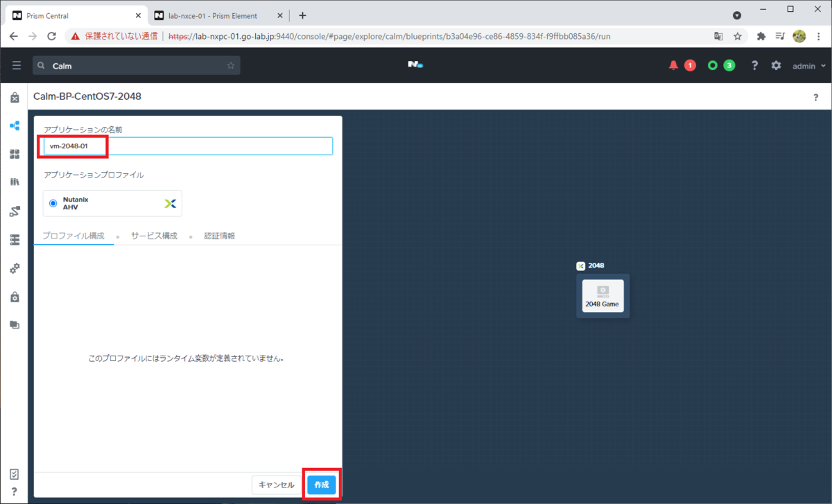Viewport: 832px width, 504px height.
Task: Open translate page icon
Action: tap(719, 36)
